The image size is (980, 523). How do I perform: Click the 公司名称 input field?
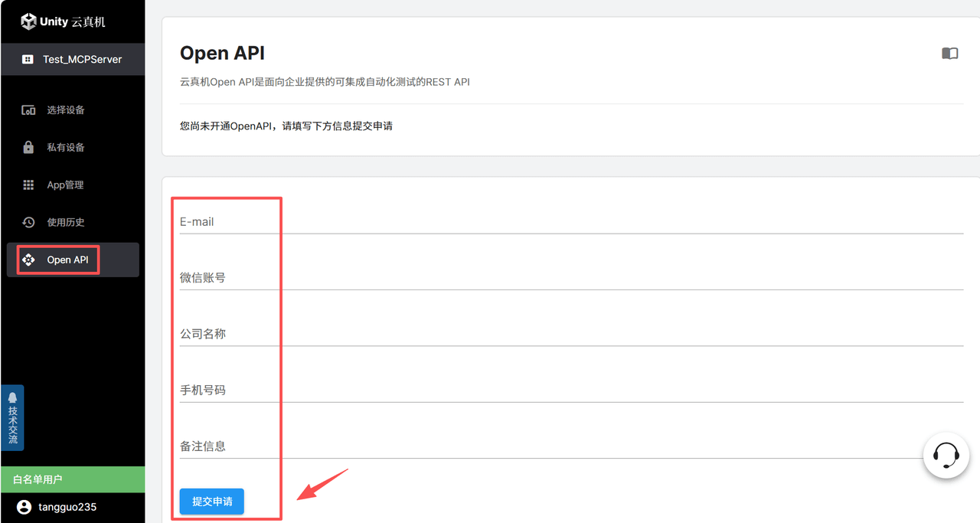[570, 334]
